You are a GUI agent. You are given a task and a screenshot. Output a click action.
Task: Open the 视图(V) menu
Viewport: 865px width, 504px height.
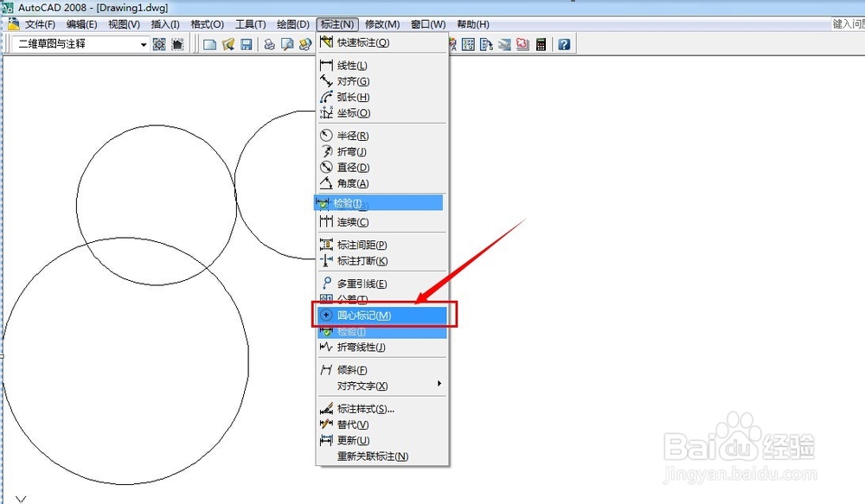click(x=124, y=24)
